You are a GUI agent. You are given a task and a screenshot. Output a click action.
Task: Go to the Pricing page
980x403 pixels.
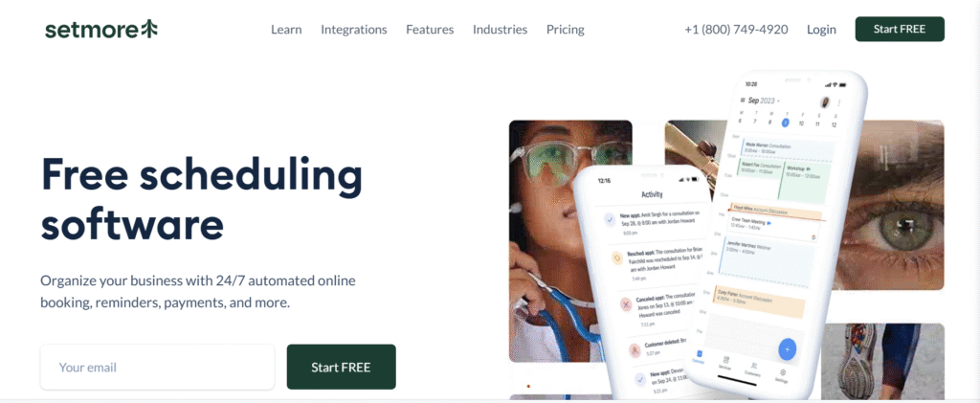565,30
